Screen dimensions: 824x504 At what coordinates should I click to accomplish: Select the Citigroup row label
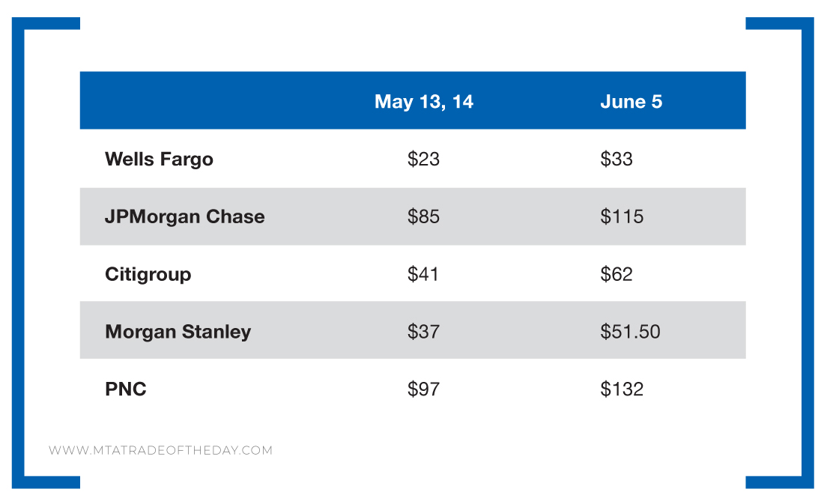[148, 274]
